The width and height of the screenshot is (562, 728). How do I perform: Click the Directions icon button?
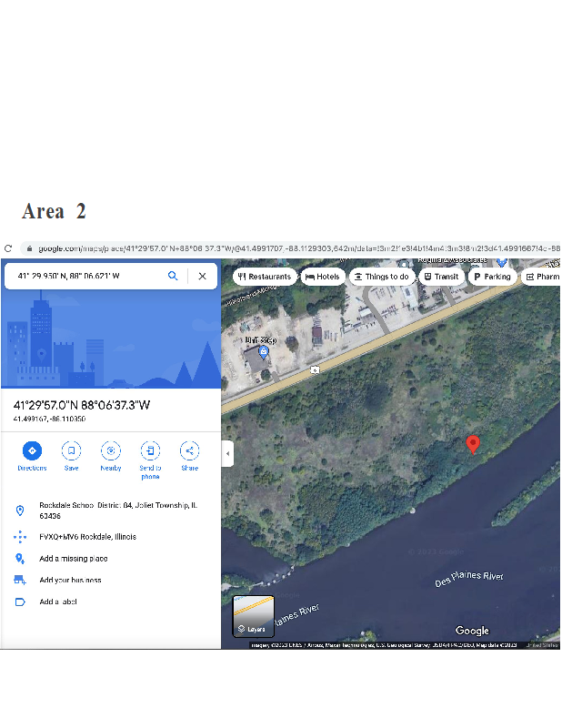(32, 450)
